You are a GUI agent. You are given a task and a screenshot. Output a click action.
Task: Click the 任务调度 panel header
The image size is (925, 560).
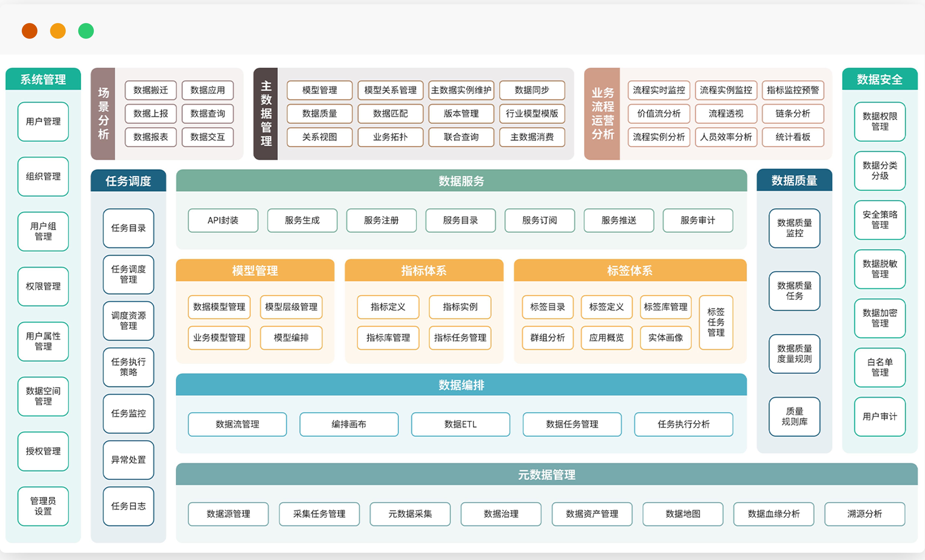tap(128, 181)
